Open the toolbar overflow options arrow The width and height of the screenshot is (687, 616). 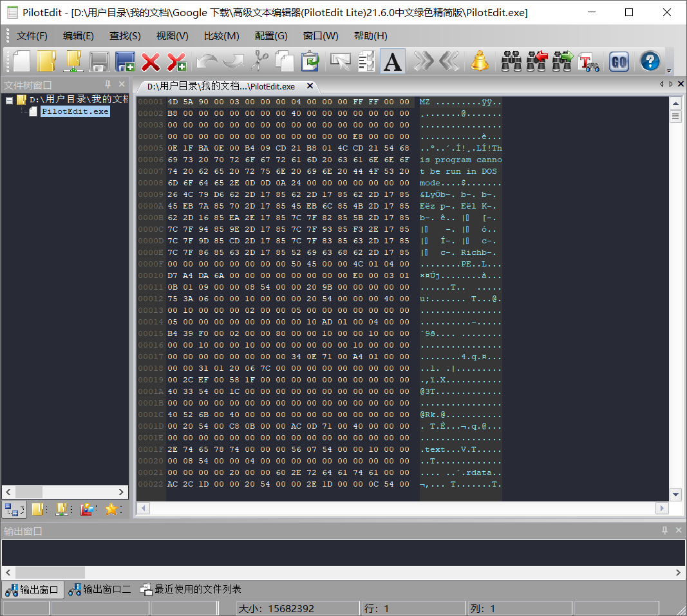(668, 70)
